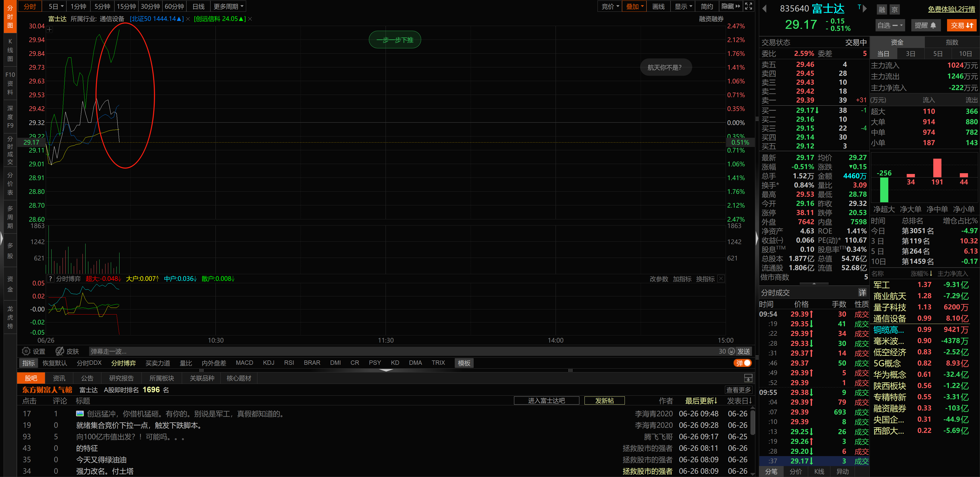Screen dimensions: 980x477
Task: Click 进入富士达吧 button
Action: coord(546,401)
